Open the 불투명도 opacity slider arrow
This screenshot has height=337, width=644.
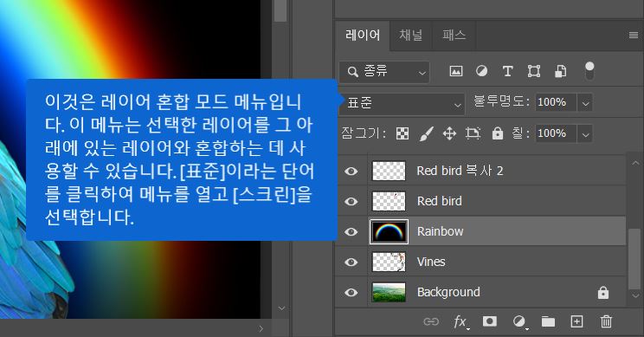pos(585,103)
